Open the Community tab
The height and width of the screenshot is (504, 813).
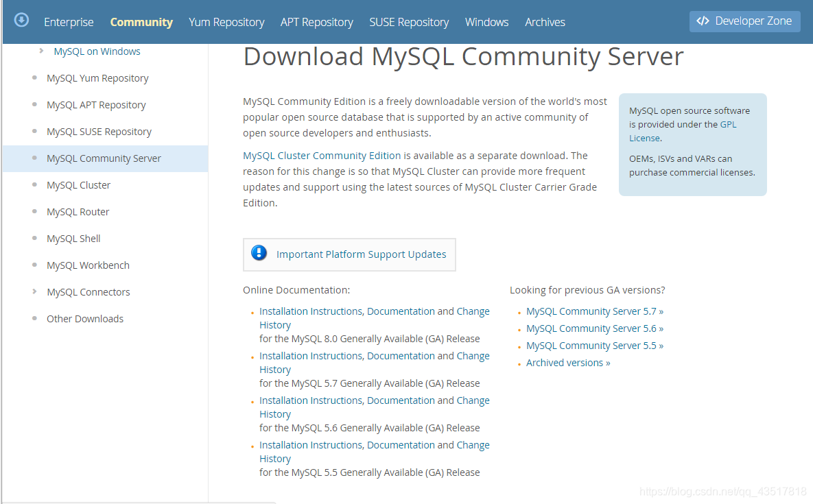pyautogui.click(x=141, y=22)
